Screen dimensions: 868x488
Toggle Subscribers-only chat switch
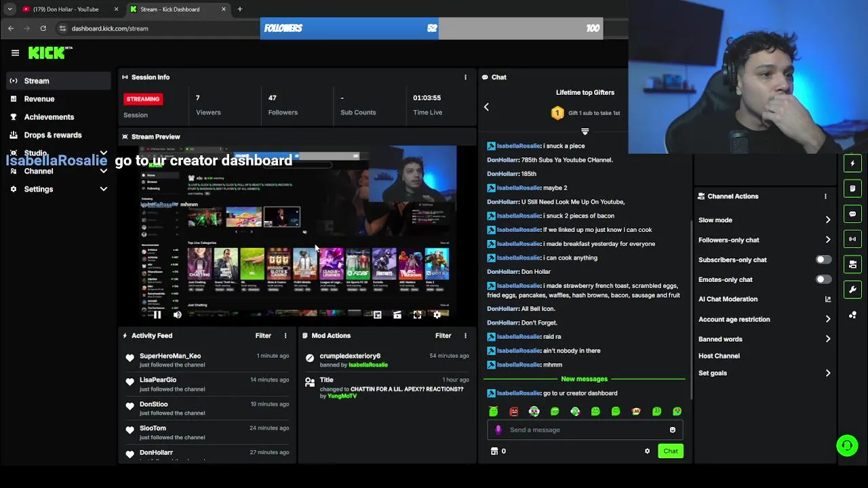pyautogui.click(x=823, y=260)
